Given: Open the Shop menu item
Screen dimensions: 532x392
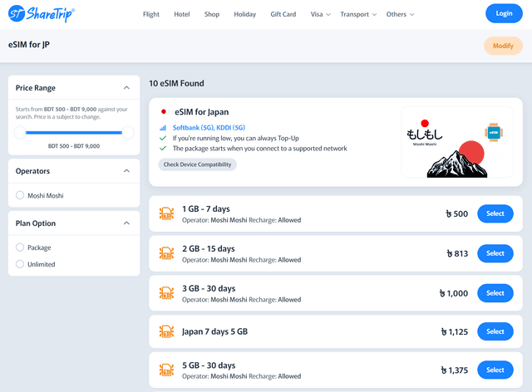Looking at the screenshot, I should point(212,14).
